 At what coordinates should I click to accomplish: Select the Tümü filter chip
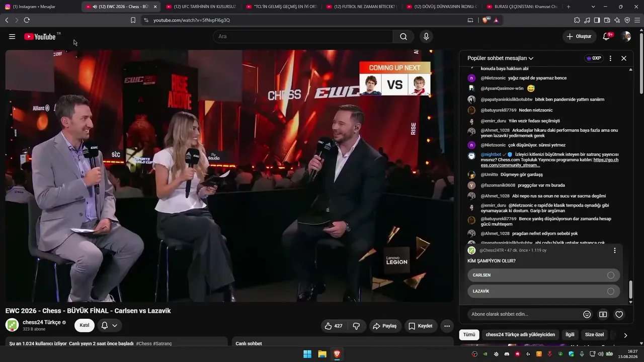tap(469, 335)
